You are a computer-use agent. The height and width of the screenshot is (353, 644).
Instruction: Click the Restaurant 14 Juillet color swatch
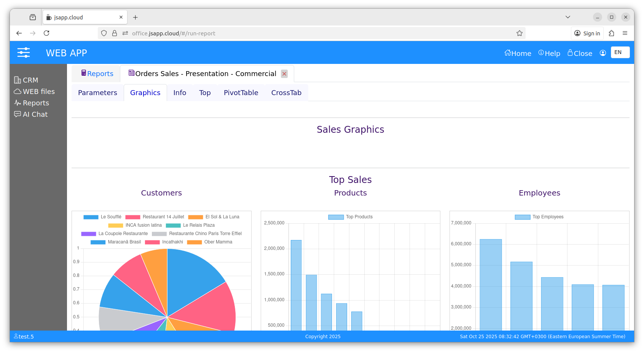133,217
